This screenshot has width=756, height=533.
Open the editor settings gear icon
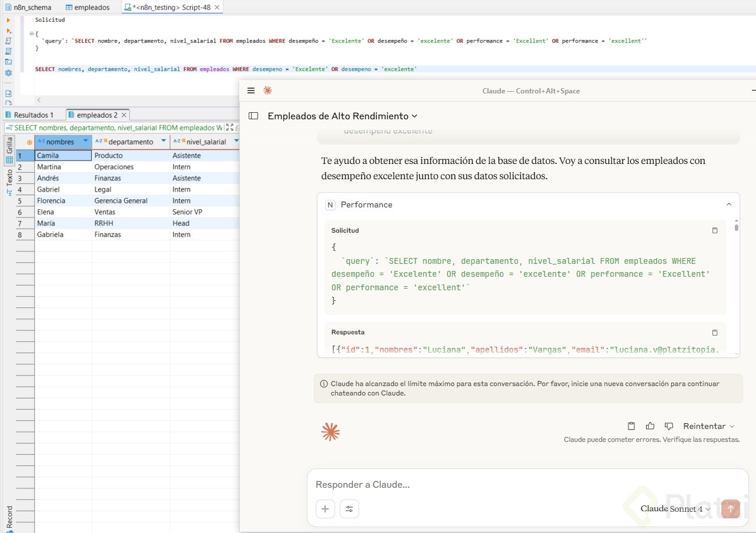pos(8,73)
